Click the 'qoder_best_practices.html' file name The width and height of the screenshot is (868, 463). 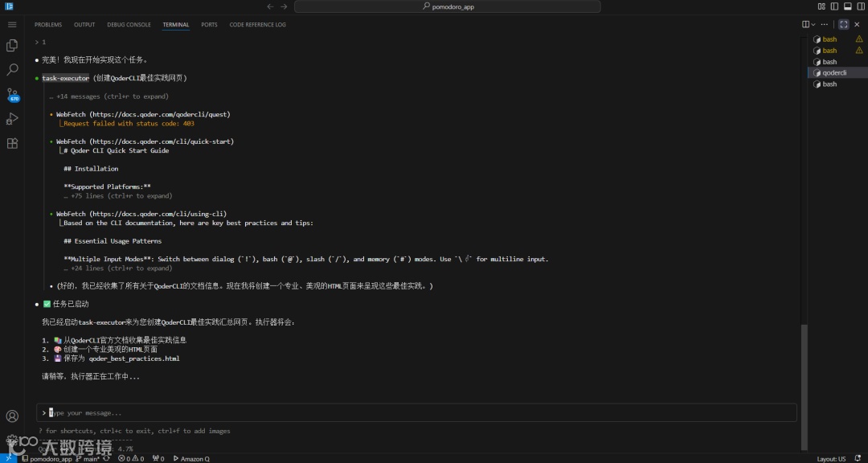pos(134,359)
